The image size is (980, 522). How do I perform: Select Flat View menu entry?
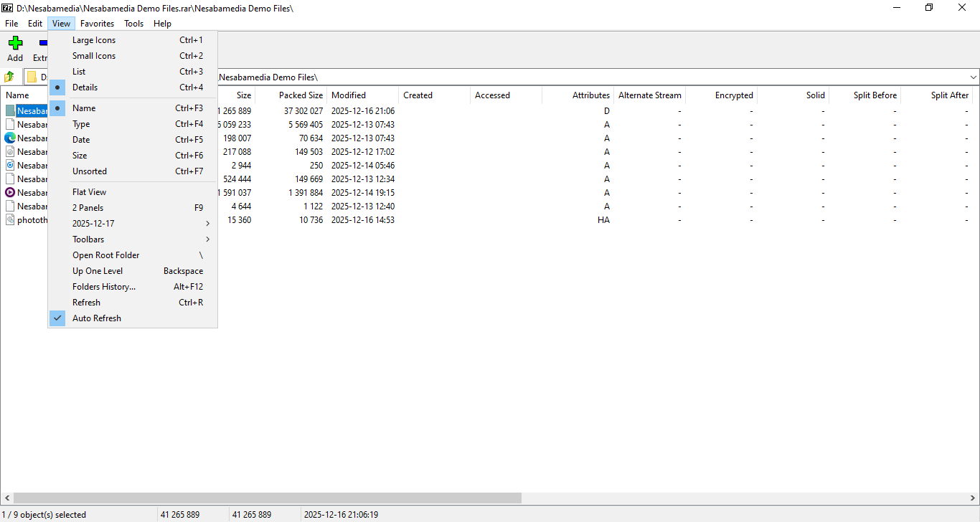tap(89, 192)
